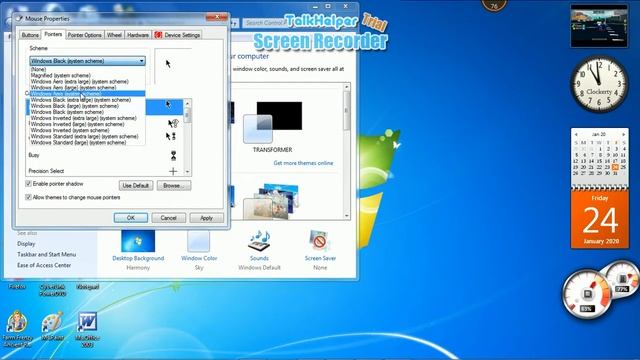640x360 pixels.
Task: Select Windows Black (system scheme) list entry
Action: [x=87, y=112]
